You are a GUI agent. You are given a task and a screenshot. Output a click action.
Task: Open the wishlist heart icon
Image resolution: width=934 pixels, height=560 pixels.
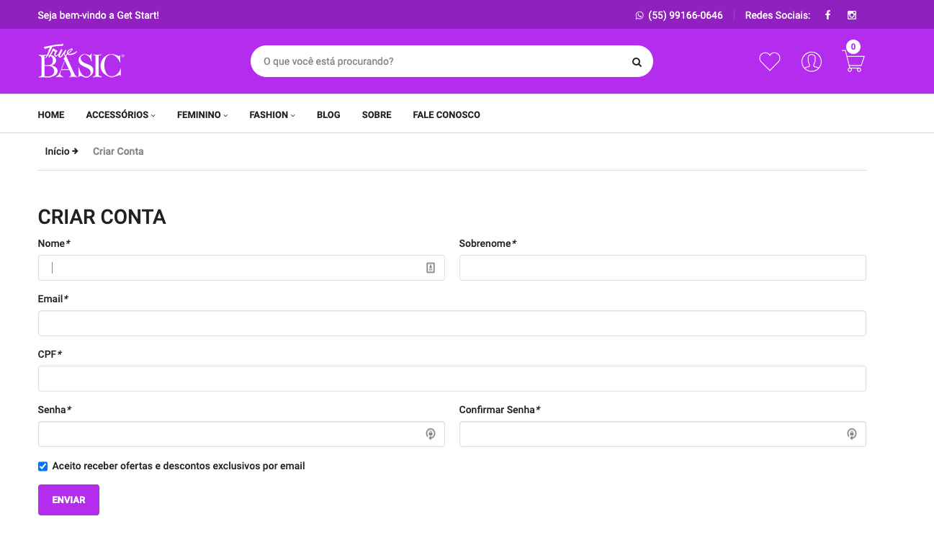(770, 62)
